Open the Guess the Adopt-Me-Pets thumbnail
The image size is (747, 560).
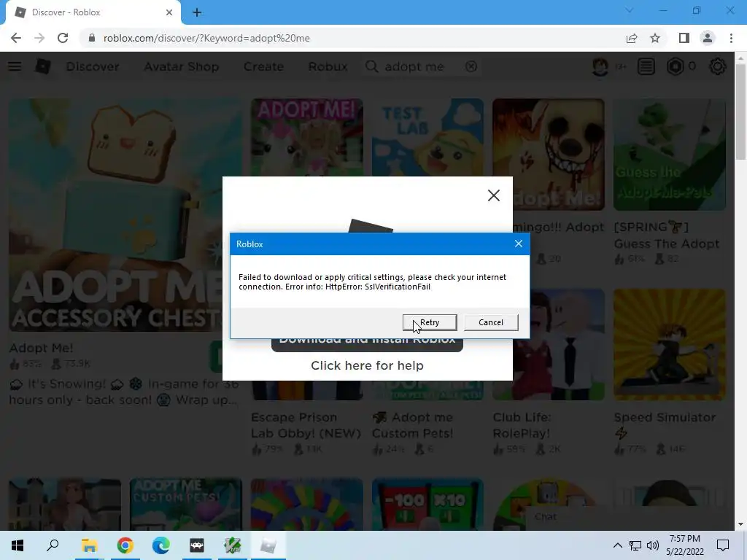click(670, 155)
